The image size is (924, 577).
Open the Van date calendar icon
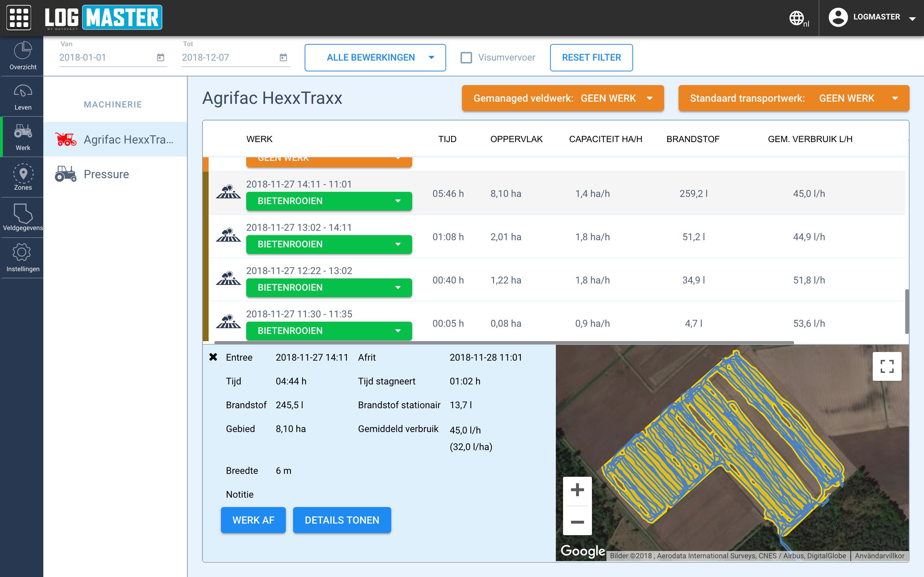[160, 57]
